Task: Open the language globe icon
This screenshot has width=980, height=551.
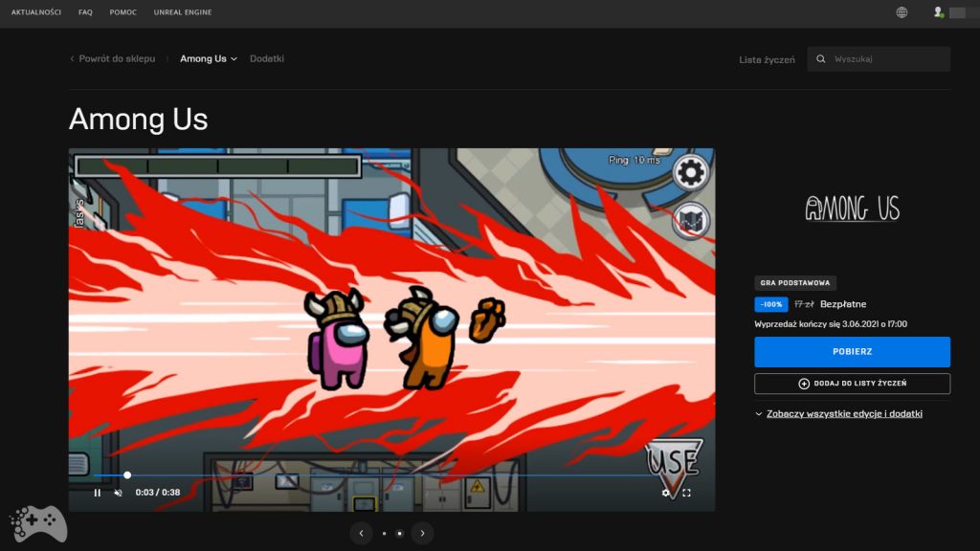Action: pos(902,12)
